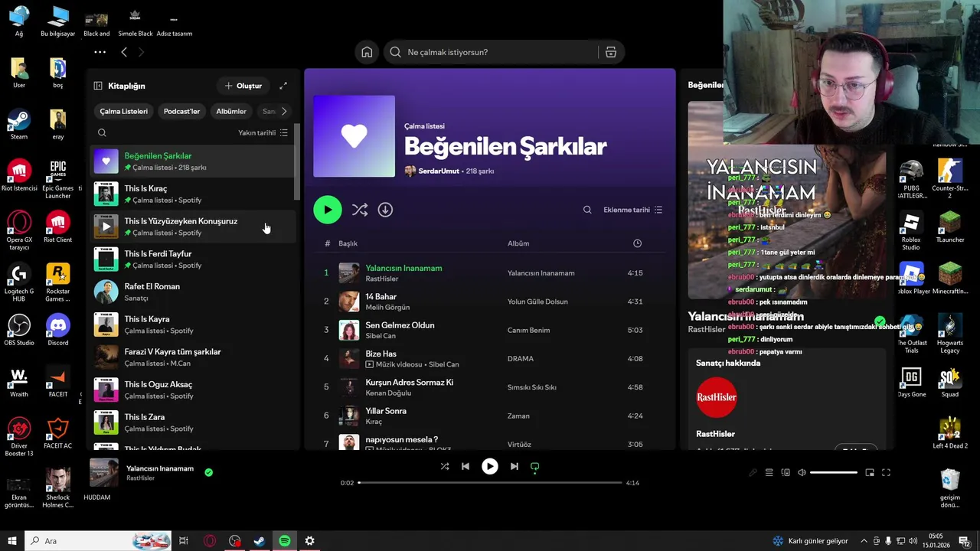Expand the library to full view
980x551 pixels.
(283, 86)
